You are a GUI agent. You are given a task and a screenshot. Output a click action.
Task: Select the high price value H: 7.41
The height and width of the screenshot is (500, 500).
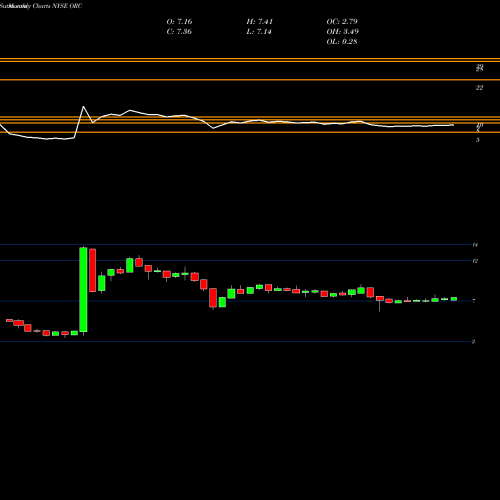[260, 22]
